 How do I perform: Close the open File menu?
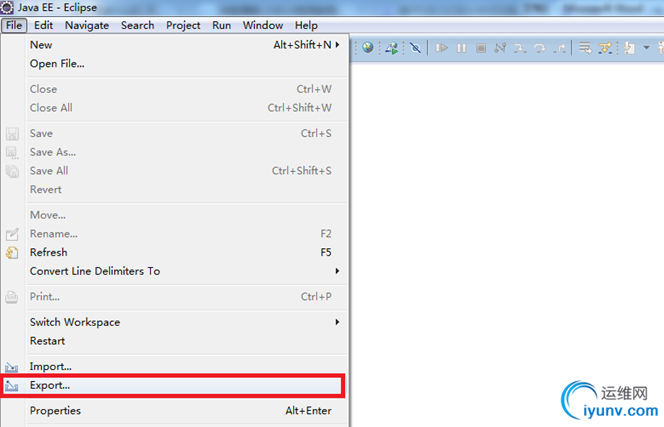[x=14, y=25]
